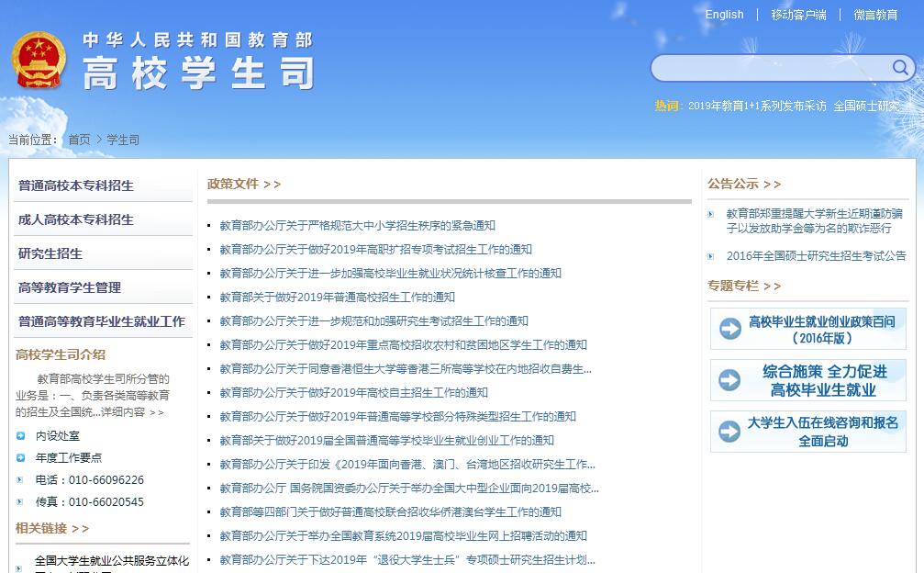Select 高等教育学生管理 in sidebar
924x573 pixels.
[70, 287]
